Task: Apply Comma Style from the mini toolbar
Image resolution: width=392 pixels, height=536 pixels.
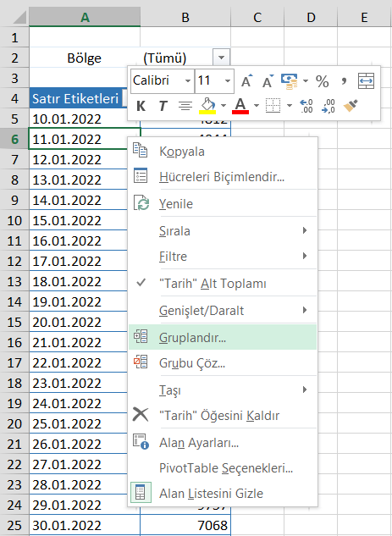Action: (344, 81)
